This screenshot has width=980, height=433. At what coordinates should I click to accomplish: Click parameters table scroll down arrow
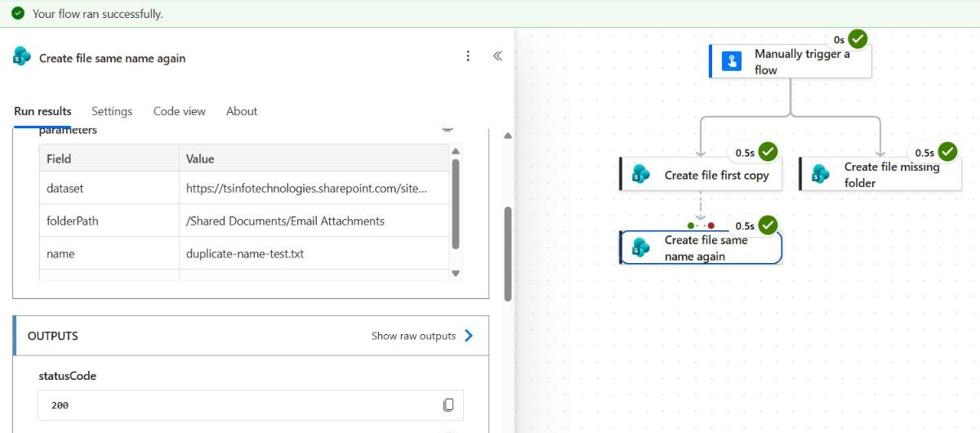[456, 274]
